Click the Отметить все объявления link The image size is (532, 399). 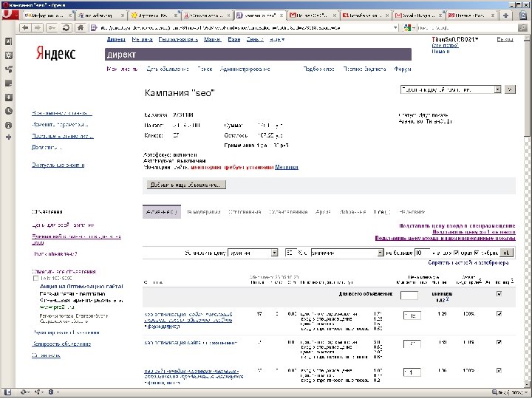(x=64, y=271)
